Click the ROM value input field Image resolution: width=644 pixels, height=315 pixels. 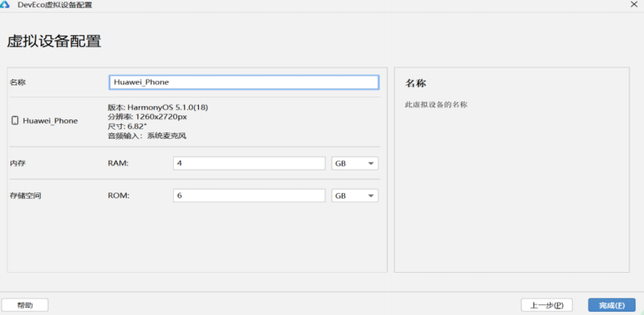click(249, 196)
